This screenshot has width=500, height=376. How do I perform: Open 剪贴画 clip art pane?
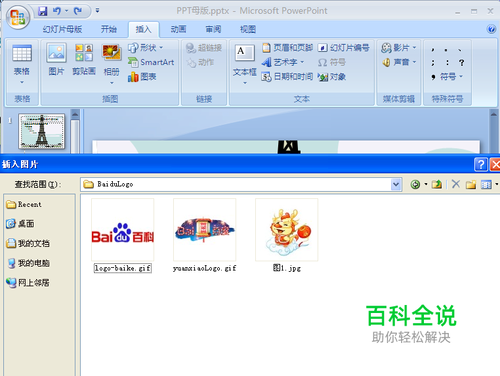coord(84,59)
